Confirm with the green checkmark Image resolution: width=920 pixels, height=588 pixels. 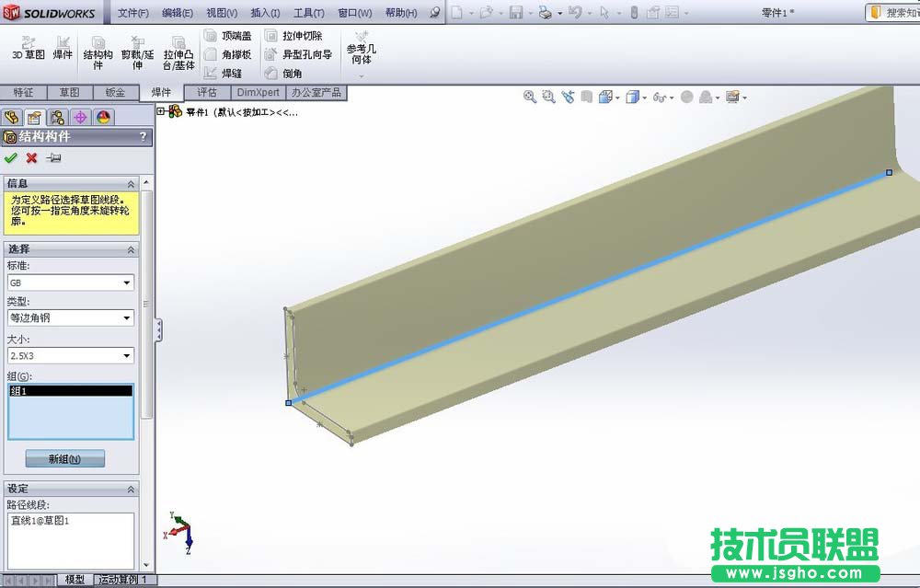10,157
